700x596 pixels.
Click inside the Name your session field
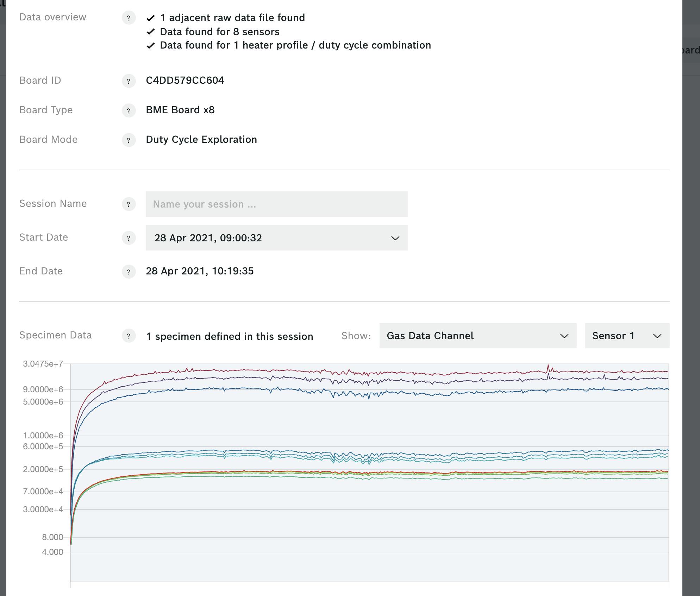tap(276, 204)
